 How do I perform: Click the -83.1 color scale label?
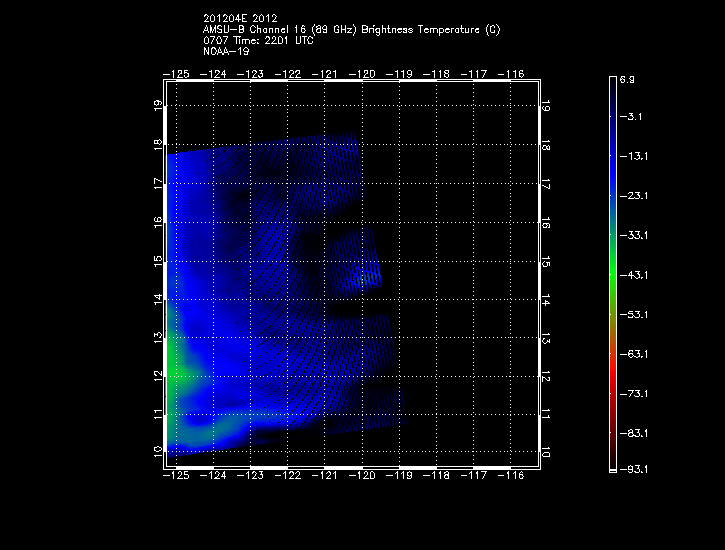(633, 434)
